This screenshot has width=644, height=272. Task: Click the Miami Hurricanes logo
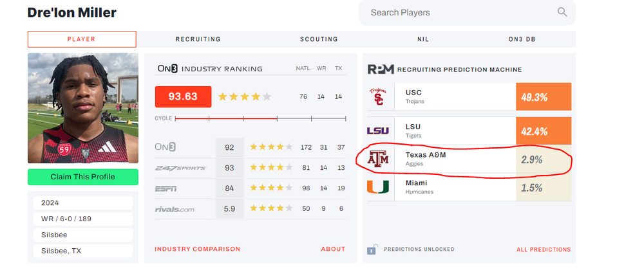click(377, 188)
